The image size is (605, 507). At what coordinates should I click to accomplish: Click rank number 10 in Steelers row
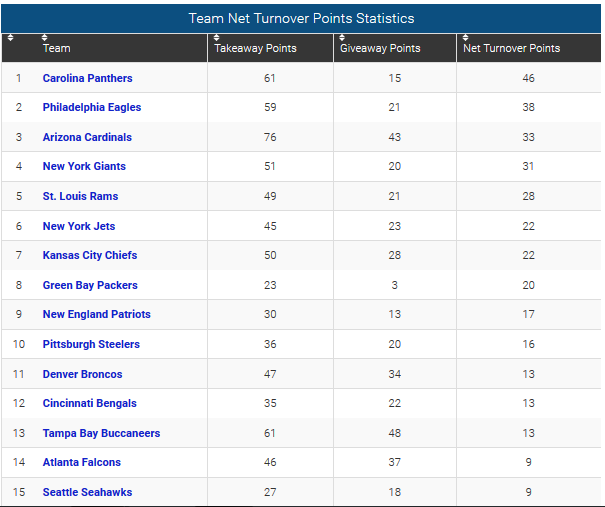coord(19,344)
